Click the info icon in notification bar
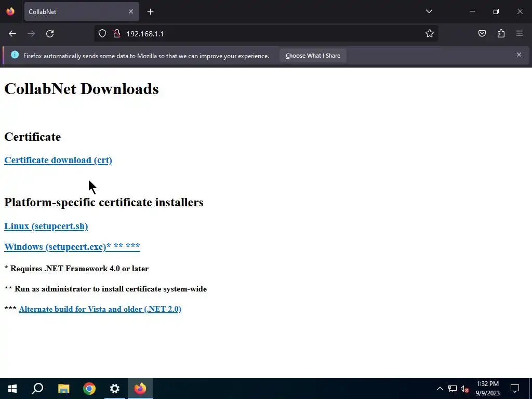The height and width of the screenshot is (399, 532). click(x=15, y=55)
